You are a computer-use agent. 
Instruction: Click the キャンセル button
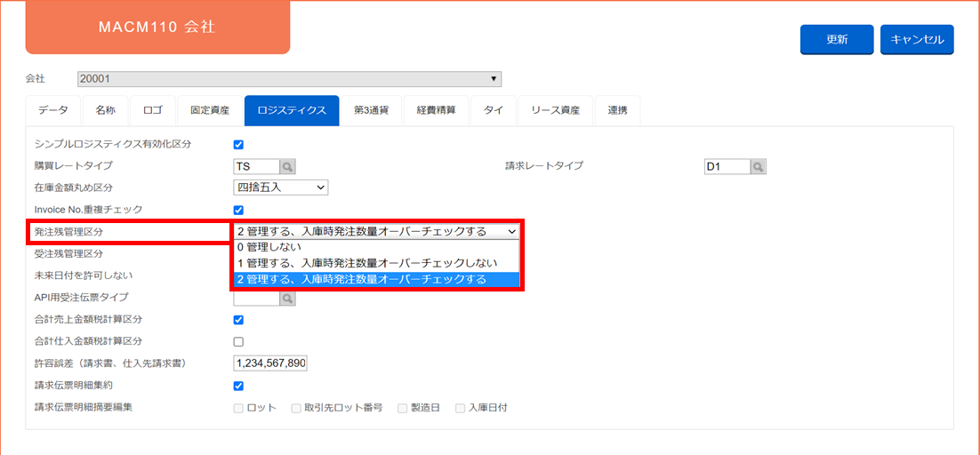click(917, 39)
